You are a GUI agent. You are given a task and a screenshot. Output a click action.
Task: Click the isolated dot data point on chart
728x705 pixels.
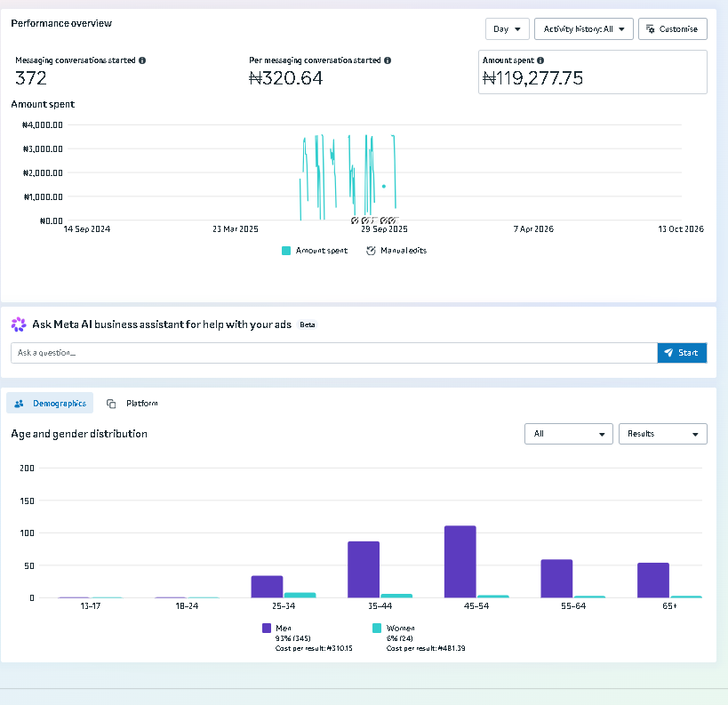[384, 186]
